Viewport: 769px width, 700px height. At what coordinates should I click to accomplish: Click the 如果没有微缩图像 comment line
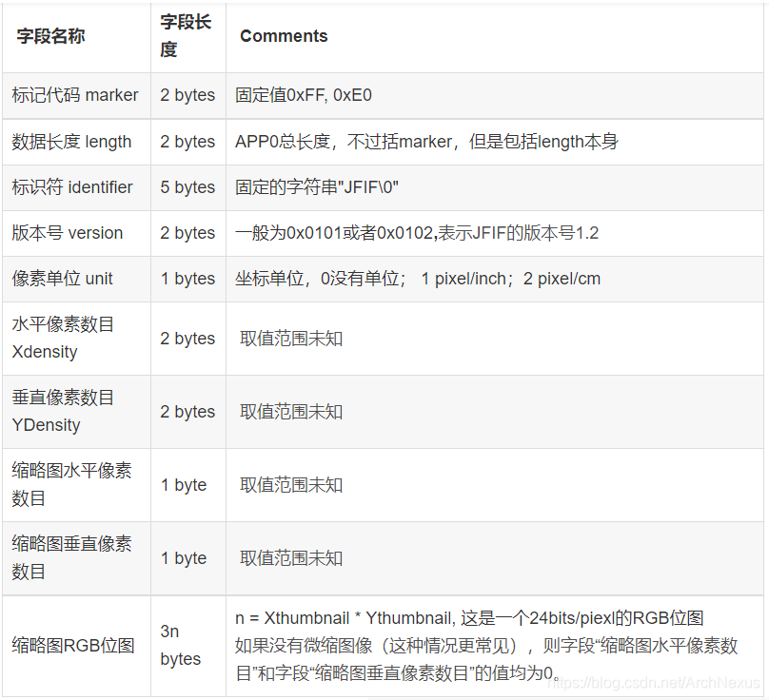click(486, 659)
